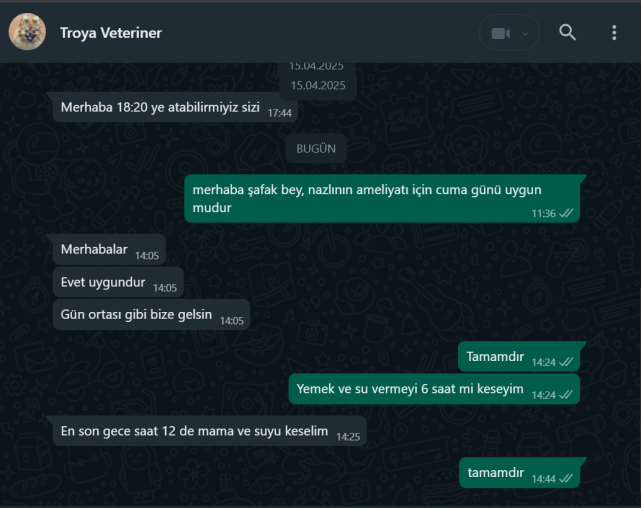
Task: Start a video call with camera icon
Action: 501,33
